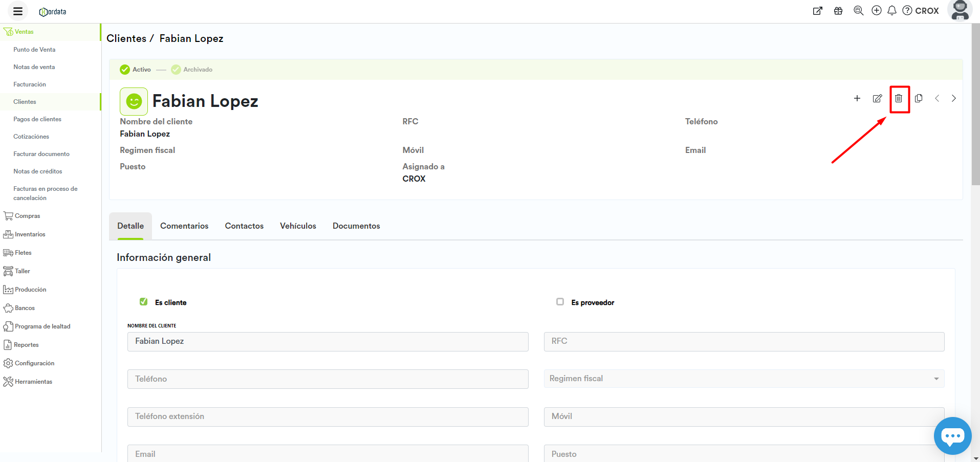The height and width of the screenshot is (462, 980).
Task: Open Cotizaciónes in the sidebar
Action: (x=31, y=137)
